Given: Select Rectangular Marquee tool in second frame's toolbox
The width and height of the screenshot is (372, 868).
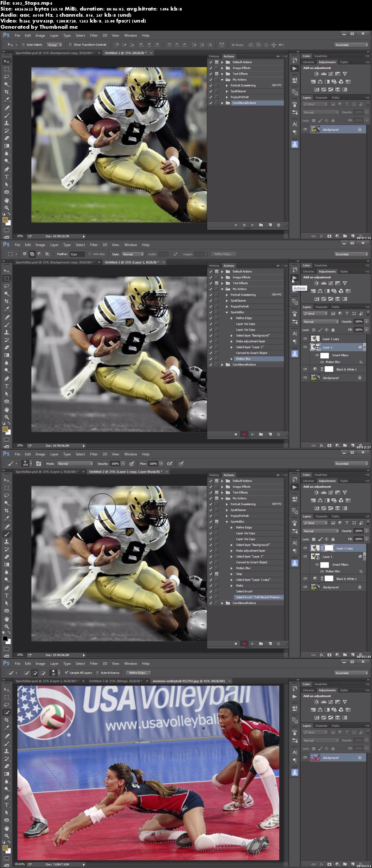Looking at the screenshot, I should pyautogui.click(x=7, y=279).
